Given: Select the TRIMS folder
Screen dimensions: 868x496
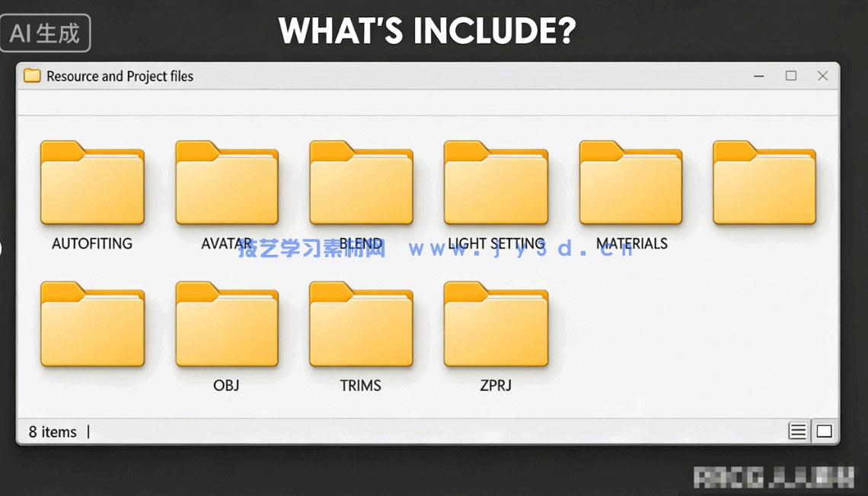Looking at the screenshot, I should (x=361, y=325).
